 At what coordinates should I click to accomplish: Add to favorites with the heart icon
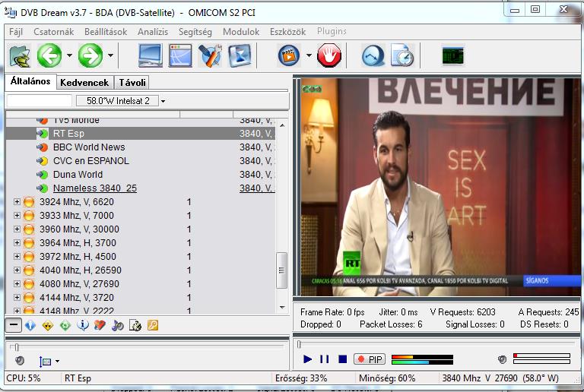pos(100,325)
